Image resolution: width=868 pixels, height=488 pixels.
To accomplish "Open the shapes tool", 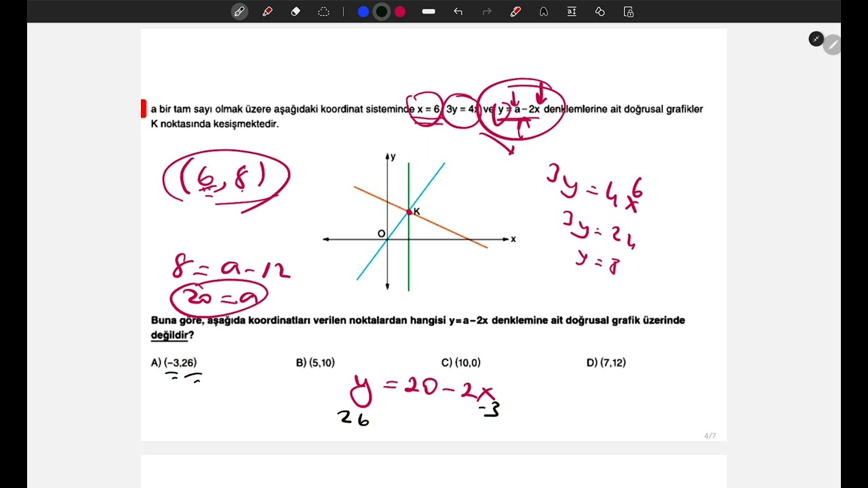I will tap(599, 12).
